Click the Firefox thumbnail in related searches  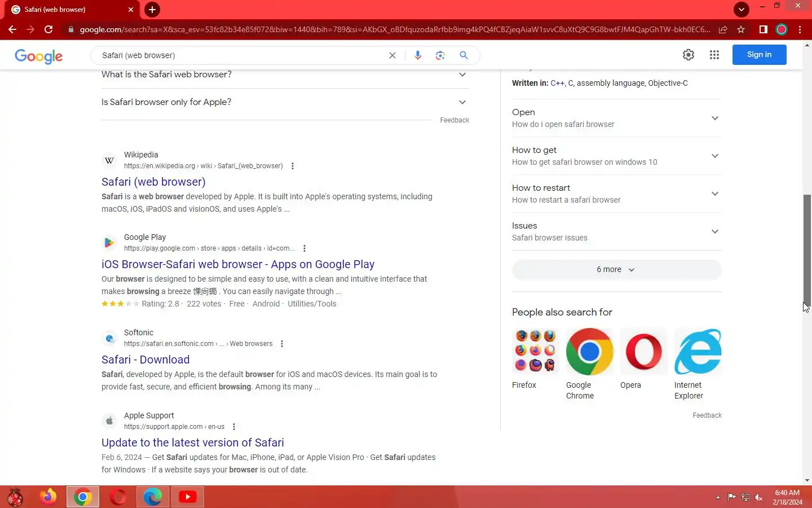(535, 351)
